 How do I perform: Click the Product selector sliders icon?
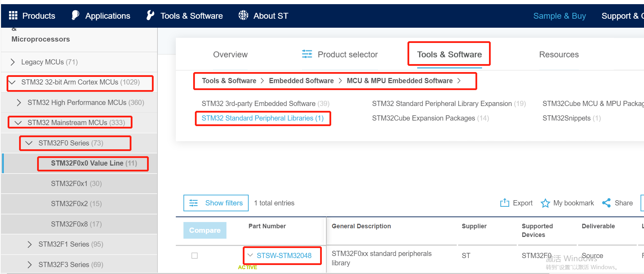pyautogui.click(x=307, y=54)
